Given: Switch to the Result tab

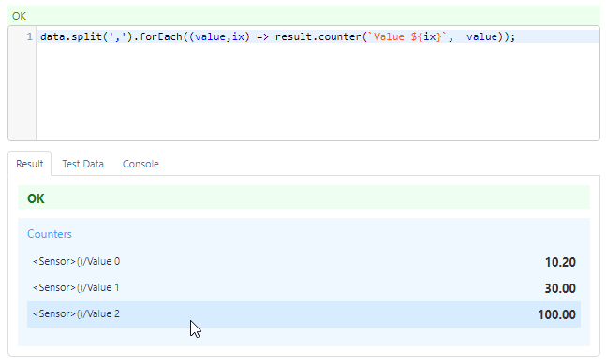Looking at the screenshot, I should (29, 164).
